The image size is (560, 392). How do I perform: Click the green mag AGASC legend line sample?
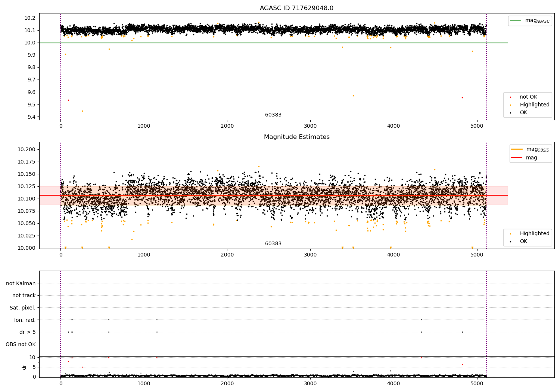click(516, 21)
